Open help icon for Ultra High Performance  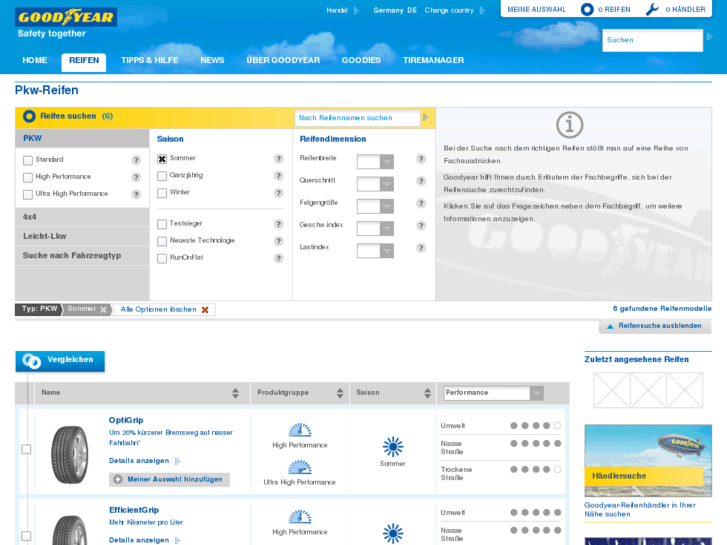click(136, 194)
